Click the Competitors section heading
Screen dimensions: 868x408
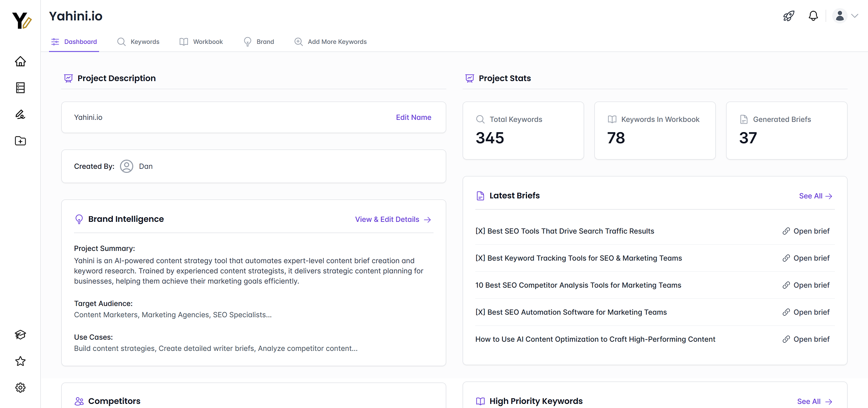(x=114, y=401)
